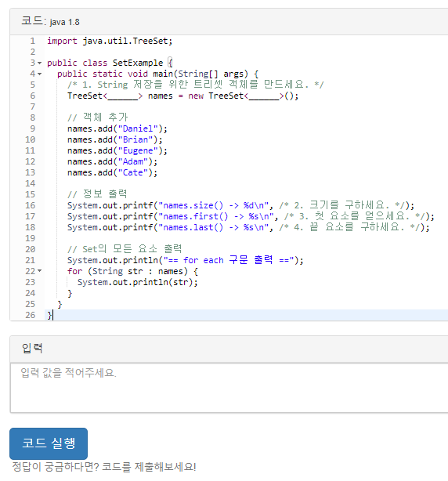Click the println "== for each 구문 출력 ==" line

[185, 260]
